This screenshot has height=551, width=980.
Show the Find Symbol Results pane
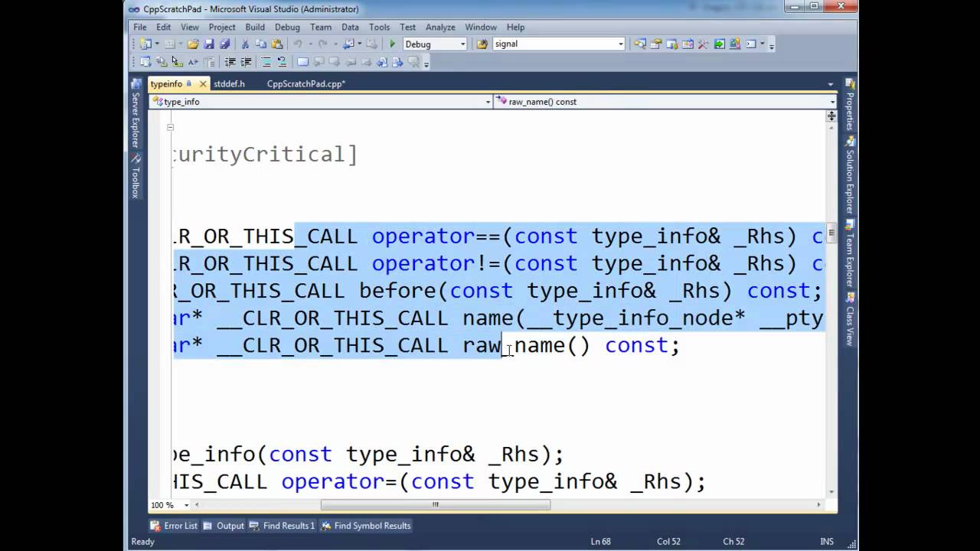pyautogui.click(x=366, y=526)
